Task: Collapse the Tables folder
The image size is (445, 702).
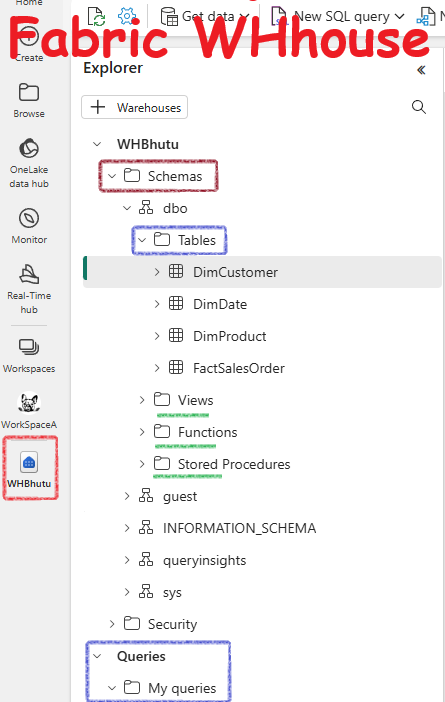Action: point(142,240)
